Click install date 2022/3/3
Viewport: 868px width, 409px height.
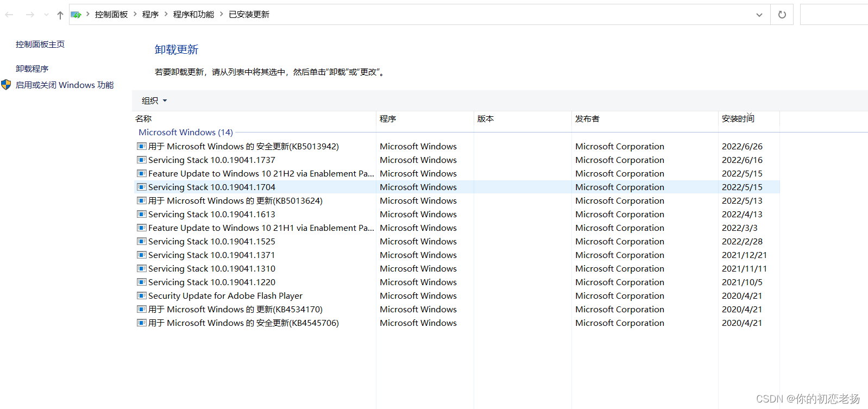(x=739, y=228)
